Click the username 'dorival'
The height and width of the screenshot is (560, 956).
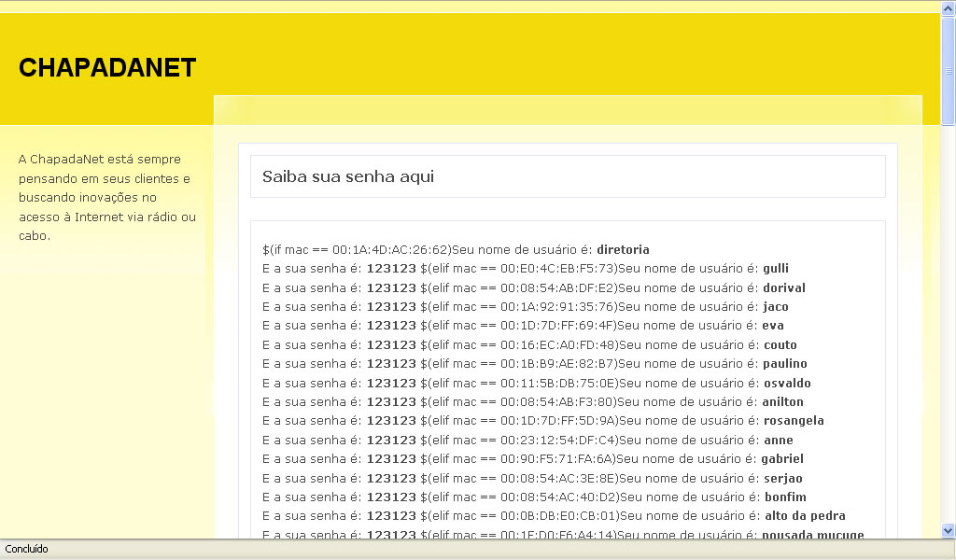click(x=784, y=287)
